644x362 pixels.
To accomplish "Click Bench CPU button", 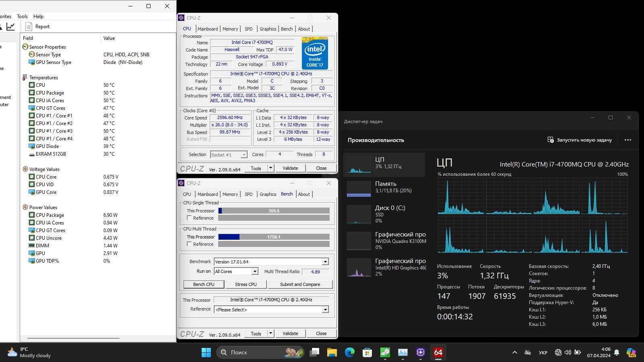I will tap(204, 284).
